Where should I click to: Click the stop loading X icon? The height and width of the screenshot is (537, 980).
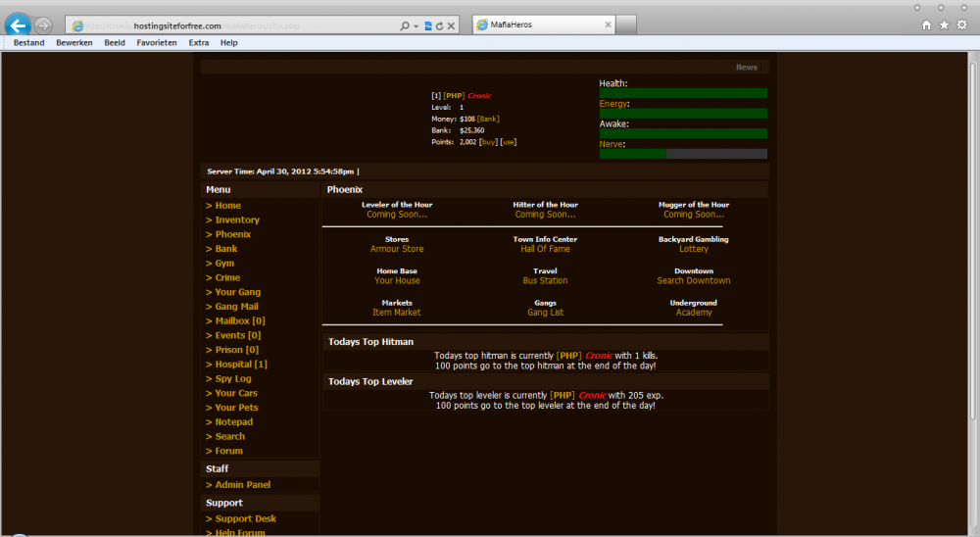(452, 25)
